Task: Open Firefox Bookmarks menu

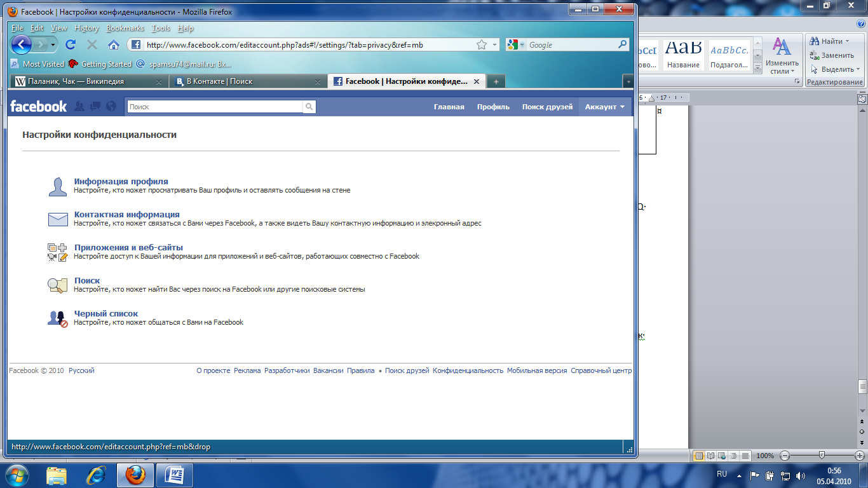Action: pos(125,28)
